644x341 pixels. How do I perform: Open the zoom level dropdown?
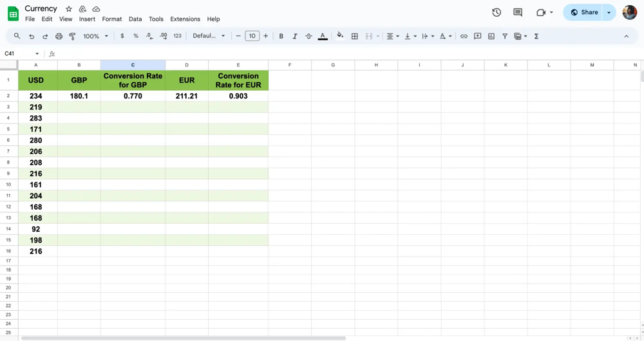95,37
